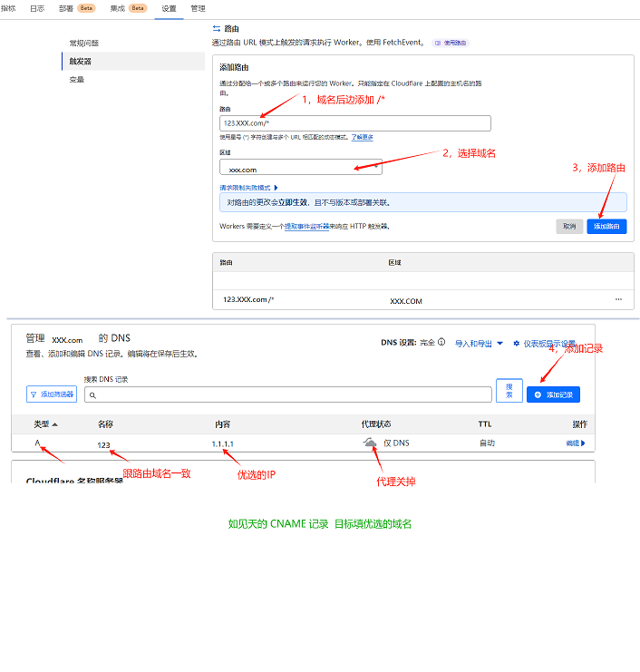The height and width of the screenshot is (672, 640).
Task: Open the 提取事件监听器 link
Action: pos(306,227)
